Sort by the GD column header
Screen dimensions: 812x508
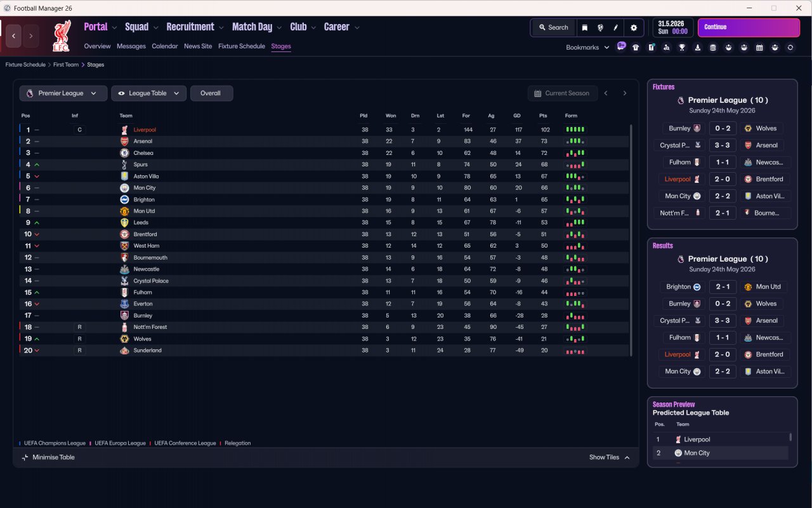pyautogui.click(x=518, y=116)
